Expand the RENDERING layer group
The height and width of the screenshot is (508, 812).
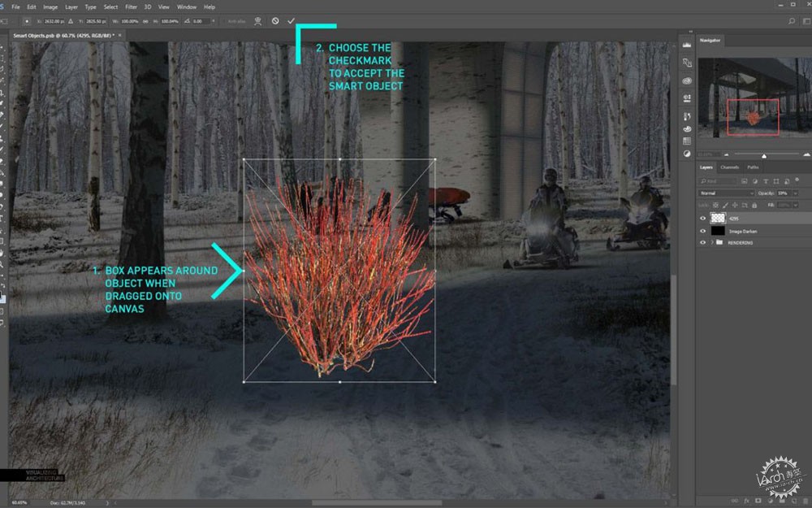(x=712, y=242)
